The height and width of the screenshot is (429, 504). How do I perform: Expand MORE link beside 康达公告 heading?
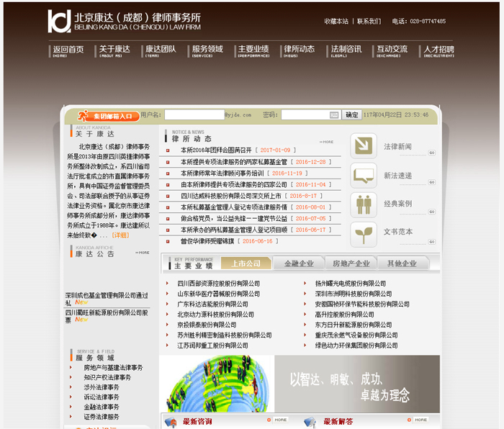[x=143, y=253]
